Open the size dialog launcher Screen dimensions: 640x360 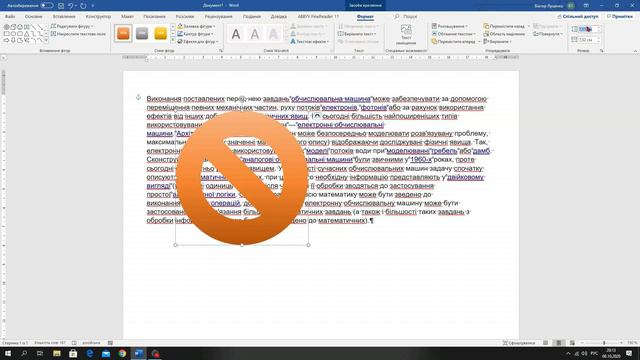pos(602,51)
